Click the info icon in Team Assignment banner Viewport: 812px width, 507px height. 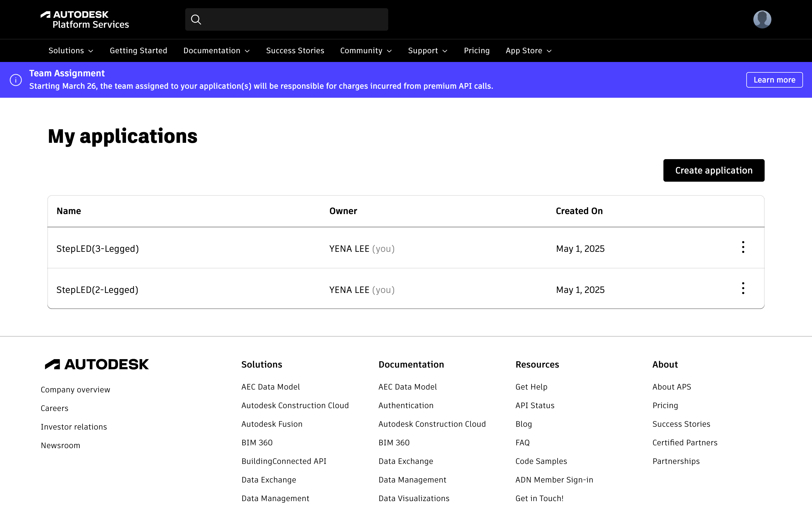[x=16, y=80]
